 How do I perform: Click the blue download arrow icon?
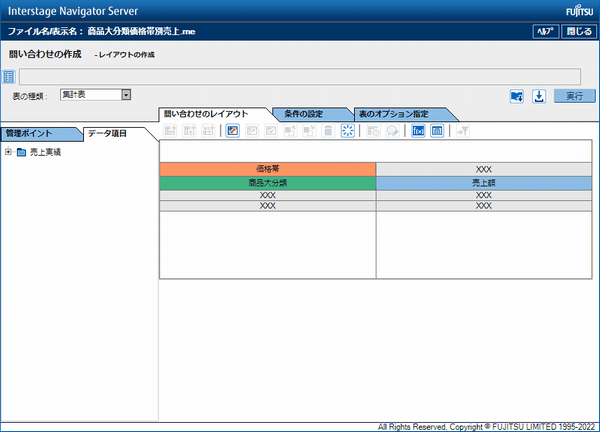click(539, 96)
